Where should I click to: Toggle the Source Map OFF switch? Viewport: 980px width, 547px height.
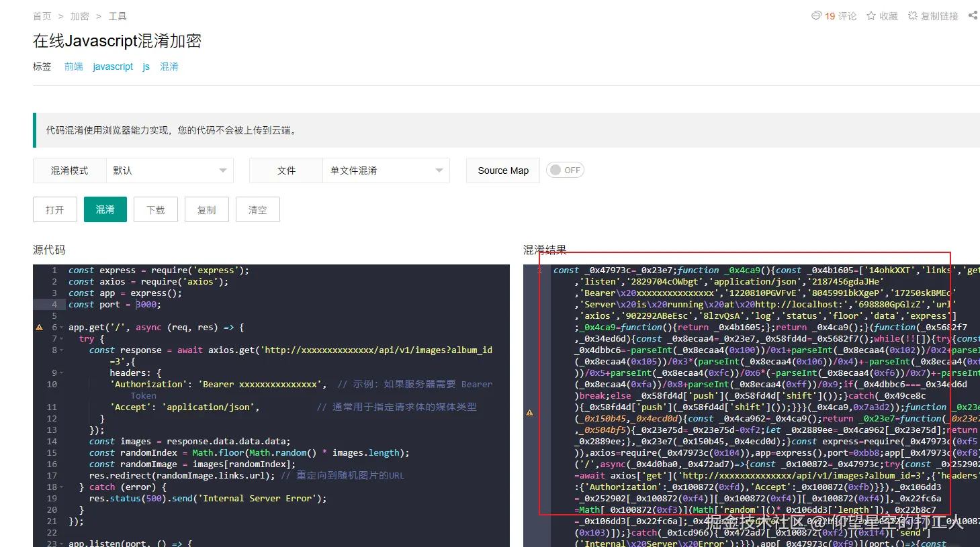(x=565, y=170)
